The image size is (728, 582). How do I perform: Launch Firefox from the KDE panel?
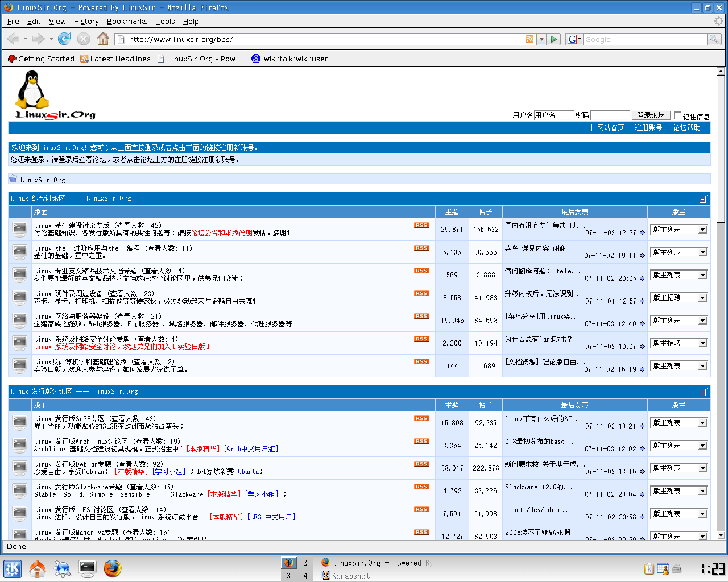[113, 568]
